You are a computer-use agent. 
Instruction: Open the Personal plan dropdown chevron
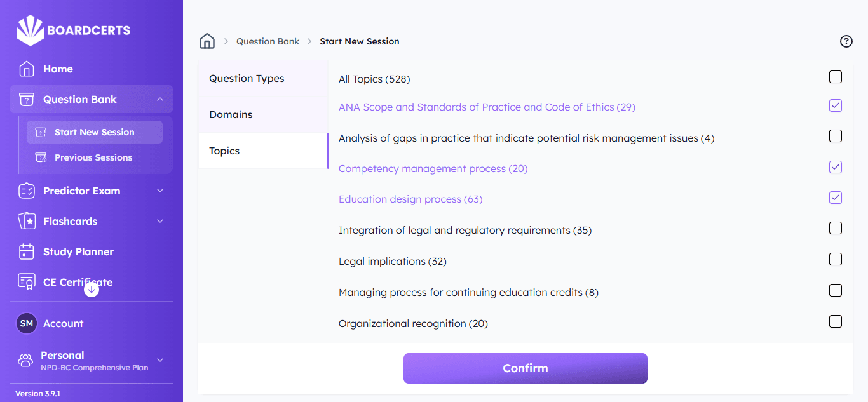tap(160, 360)
